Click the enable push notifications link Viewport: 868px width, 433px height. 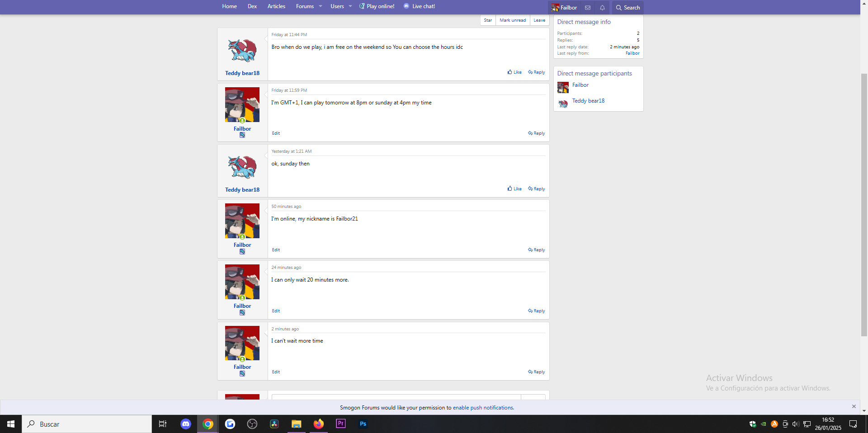pyautogui.click(x=483, y=408)
